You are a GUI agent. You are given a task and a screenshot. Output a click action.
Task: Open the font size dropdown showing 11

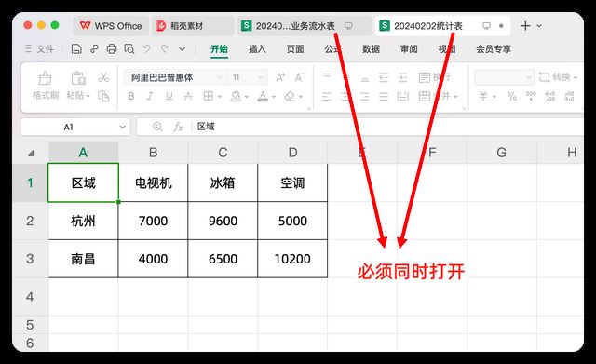pyautogui.click(x=261, y=77)
